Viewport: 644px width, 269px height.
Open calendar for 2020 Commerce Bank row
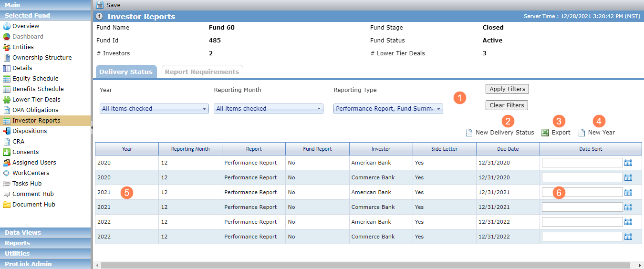click(628, 177)
